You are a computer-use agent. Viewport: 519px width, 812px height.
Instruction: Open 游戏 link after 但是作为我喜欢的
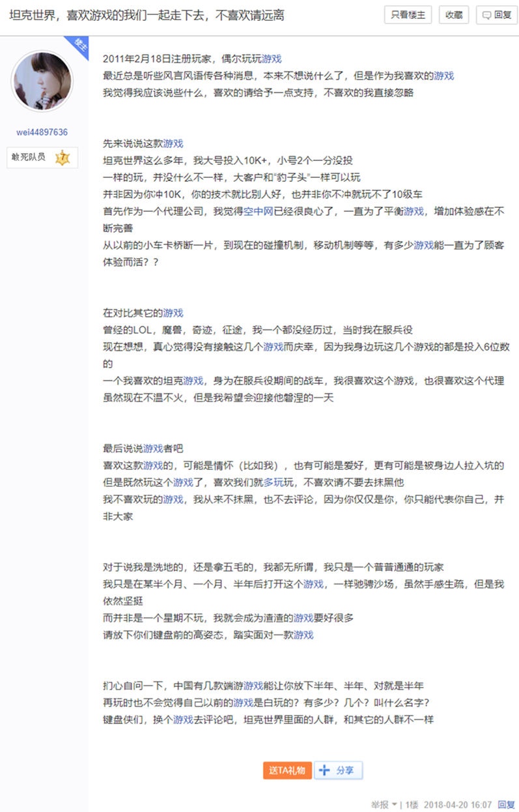click(x=444, y=76)
